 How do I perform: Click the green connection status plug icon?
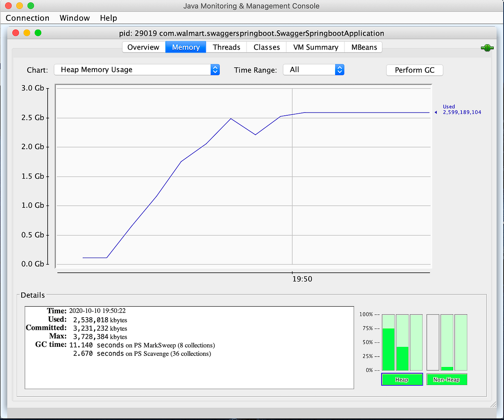pos(487,48)
